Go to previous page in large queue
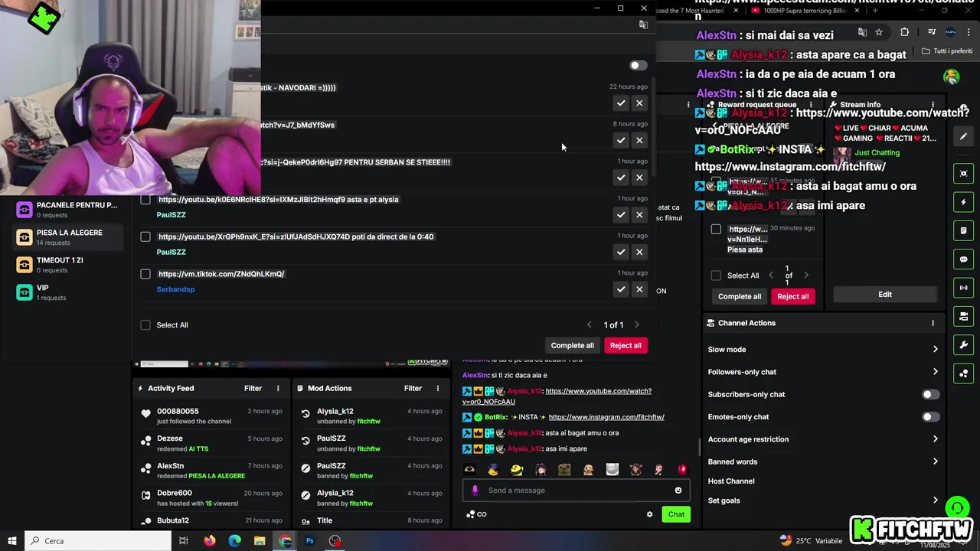Screen dimensions: 980x551 tap(589, 325)
